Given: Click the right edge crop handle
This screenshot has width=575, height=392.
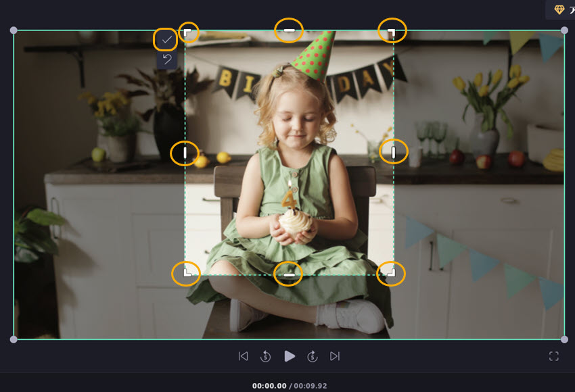Looking at the screenshot, I should (394, 152).
